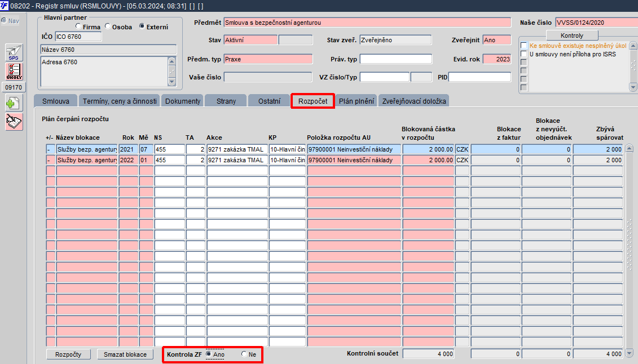Click the Práv. typ input field
This screenshot has height=364, width=638.
[396, 59]
